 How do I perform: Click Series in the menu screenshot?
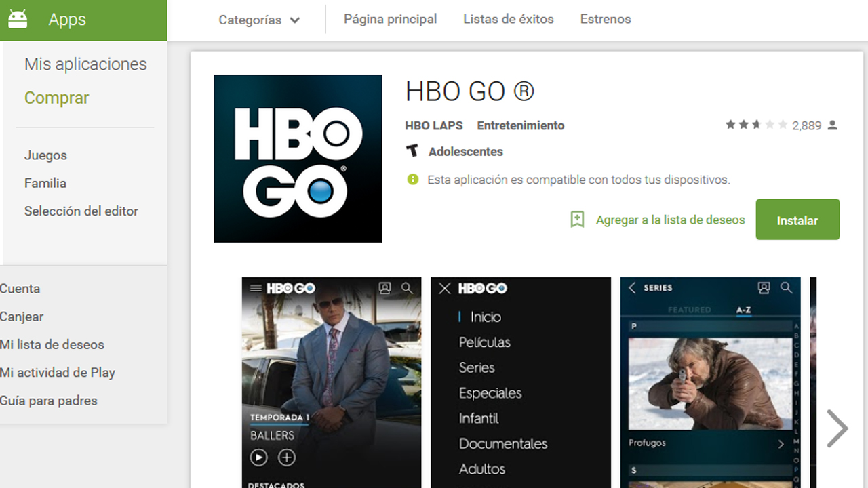pyautogui.click(x=477, y=367)
